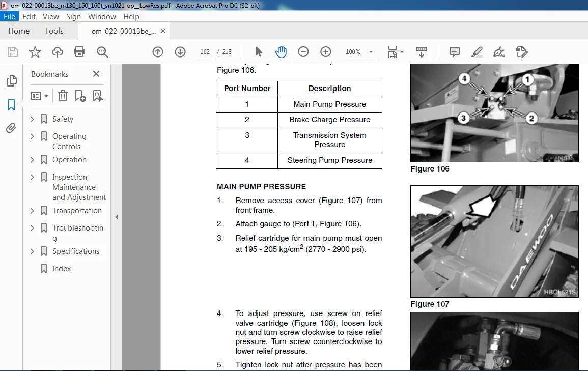Open the Edit menu
The height and width of the screenshot is (371, 588).
[29, 16]
